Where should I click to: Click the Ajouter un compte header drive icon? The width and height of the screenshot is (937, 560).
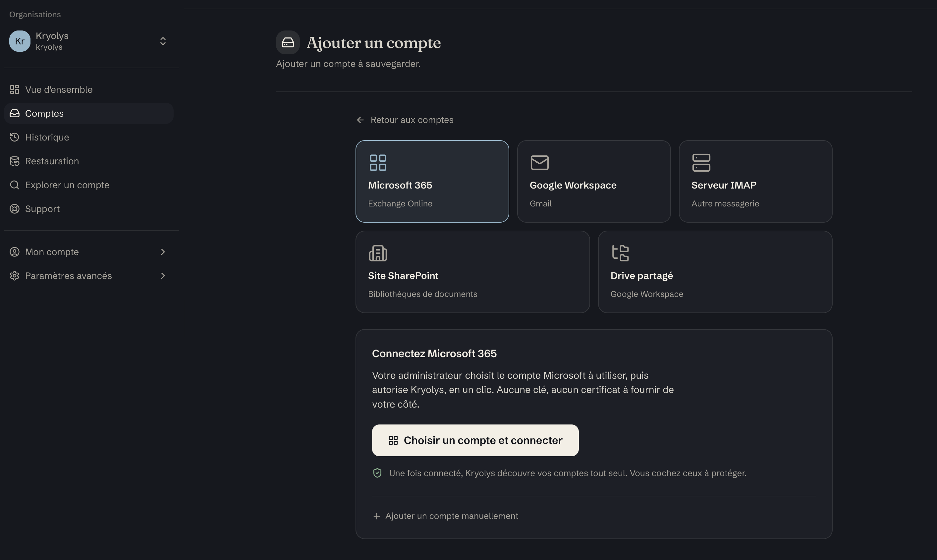(288, 42)
